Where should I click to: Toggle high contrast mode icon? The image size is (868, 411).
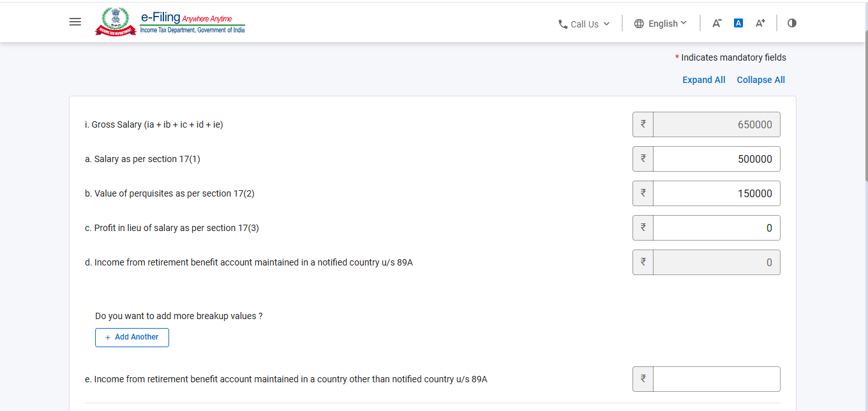(x=792, y=23)
